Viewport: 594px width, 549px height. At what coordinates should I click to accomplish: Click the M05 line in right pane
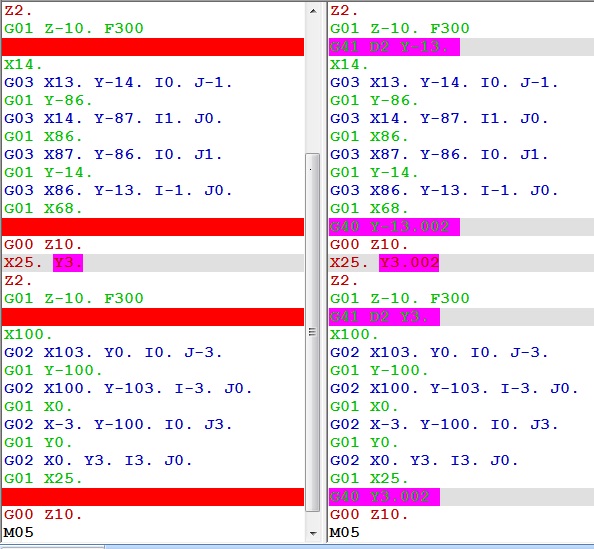pos(344,532)
